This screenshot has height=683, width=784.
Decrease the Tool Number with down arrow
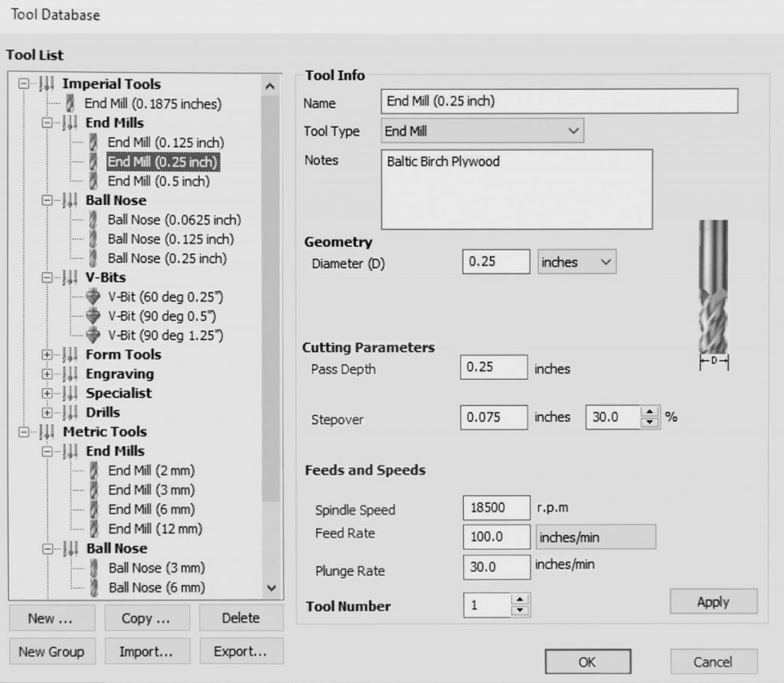pos(521,611)
